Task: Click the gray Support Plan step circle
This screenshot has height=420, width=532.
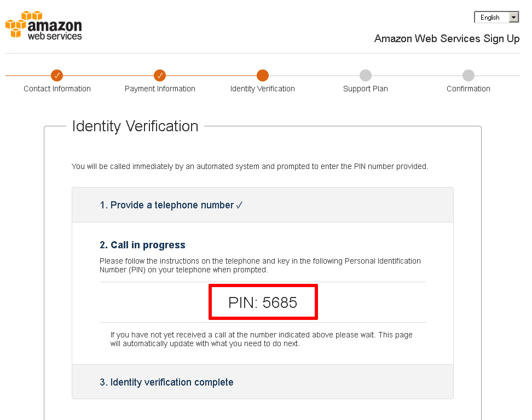Action: (366, 75)
